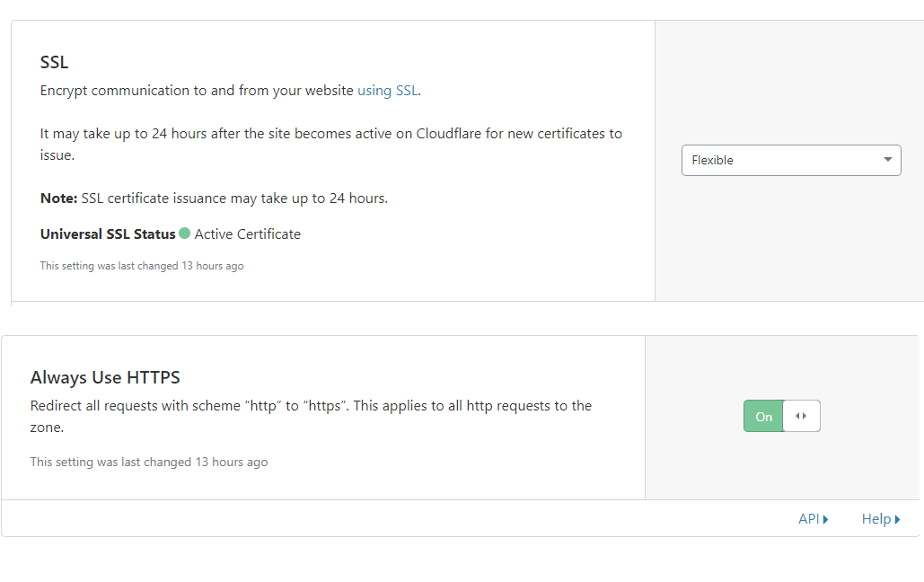Click the Active Certificate status text
The height and width of the screenshot is (582, 924).
(x=247, y=234)
